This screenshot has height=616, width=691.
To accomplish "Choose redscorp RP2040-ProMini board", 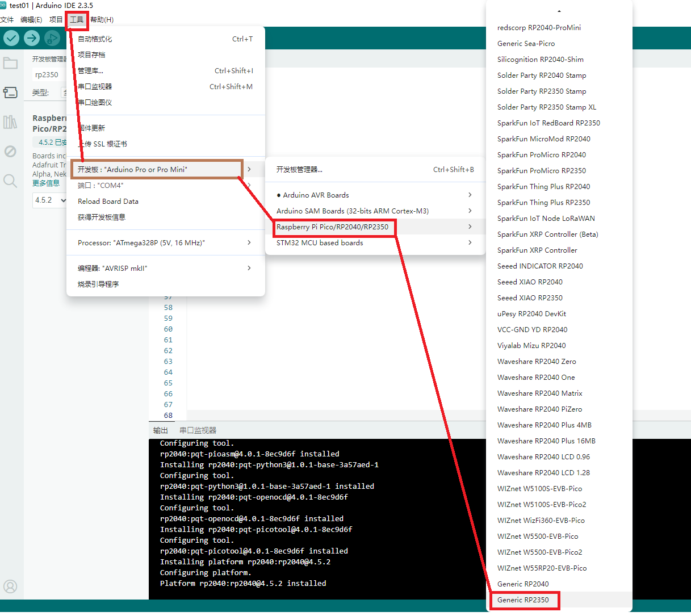I will 559,27.
